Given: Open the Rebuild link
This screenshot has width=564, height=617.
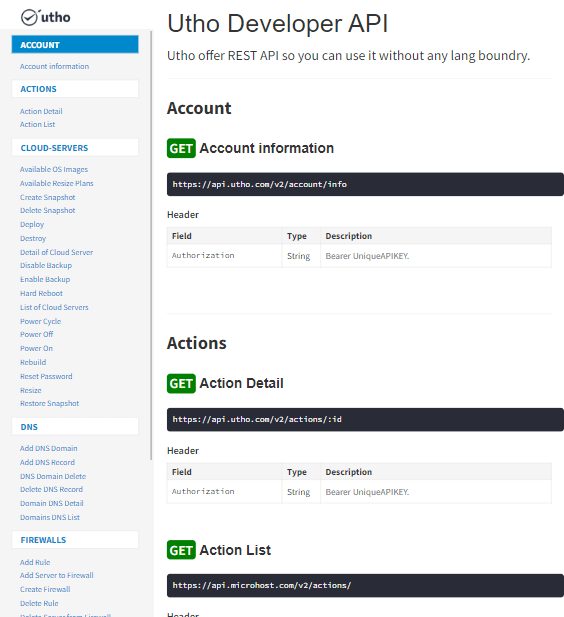Looking at the screenshot, I should click(33, 362).
